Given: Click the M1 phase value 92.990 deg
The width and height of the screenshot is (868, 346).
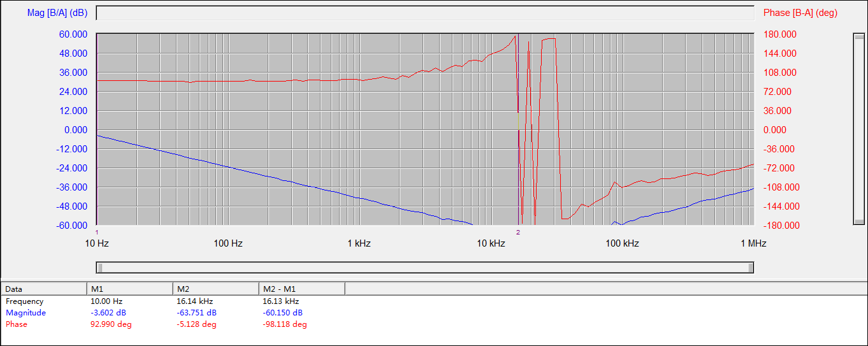Looking at the screenshot, I should tap(112, 324).
